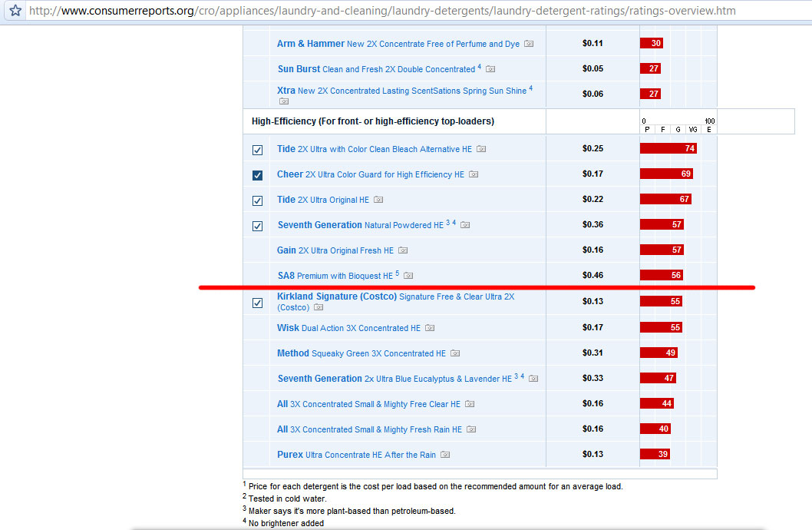Open the camera icon for Kirkland Signature
Viewport: 812px width, 530px height.
click(x=319, y=308)
